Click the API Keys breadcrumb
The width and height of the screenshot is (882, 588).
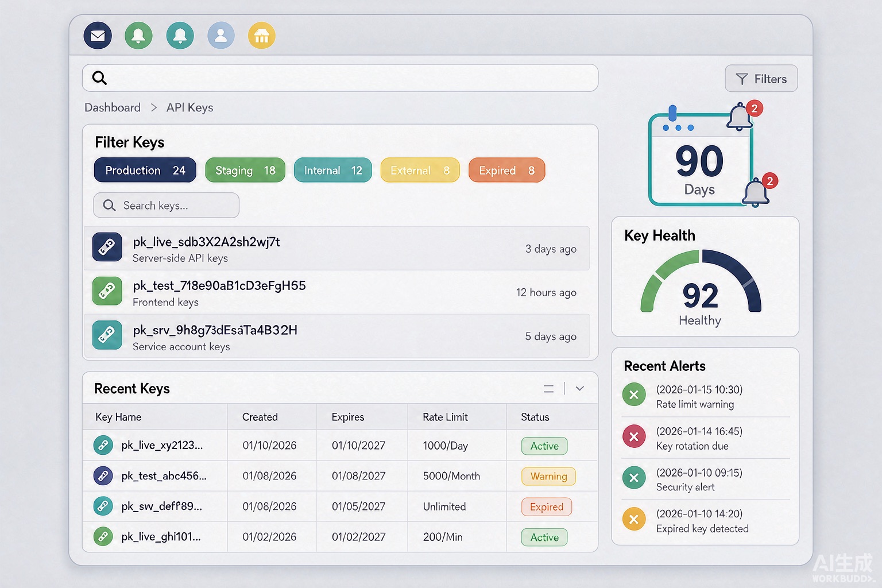click(x=190, y=107)
